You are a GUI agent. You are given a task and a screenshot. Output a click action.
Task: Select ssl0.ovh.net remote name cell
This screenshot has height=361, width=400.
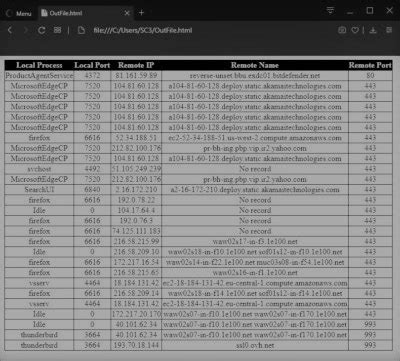tap(255, 345)
